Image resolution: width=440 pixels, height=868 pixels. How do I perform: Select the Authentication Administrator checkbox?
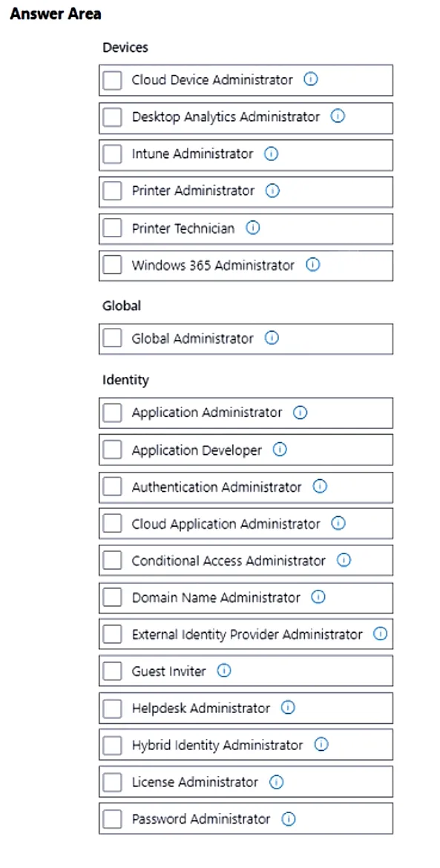(x=112, y=487)
